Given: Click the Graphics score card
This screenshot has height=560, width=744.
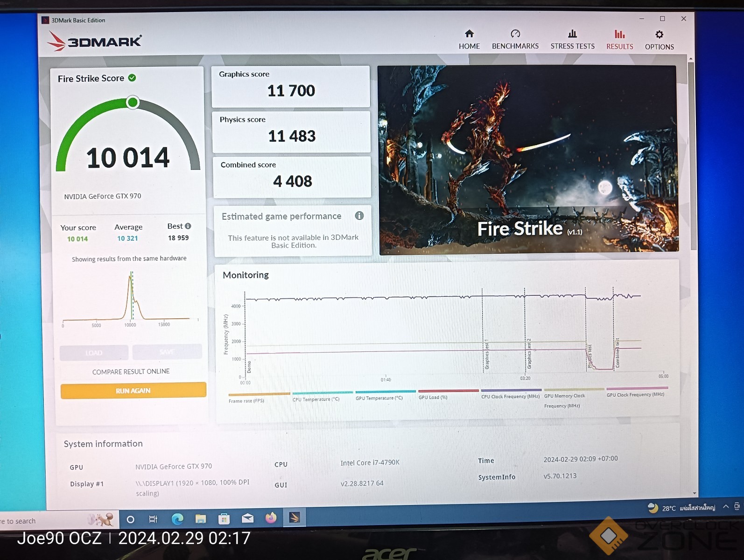Looking at the screenshot, I should 291,86.
